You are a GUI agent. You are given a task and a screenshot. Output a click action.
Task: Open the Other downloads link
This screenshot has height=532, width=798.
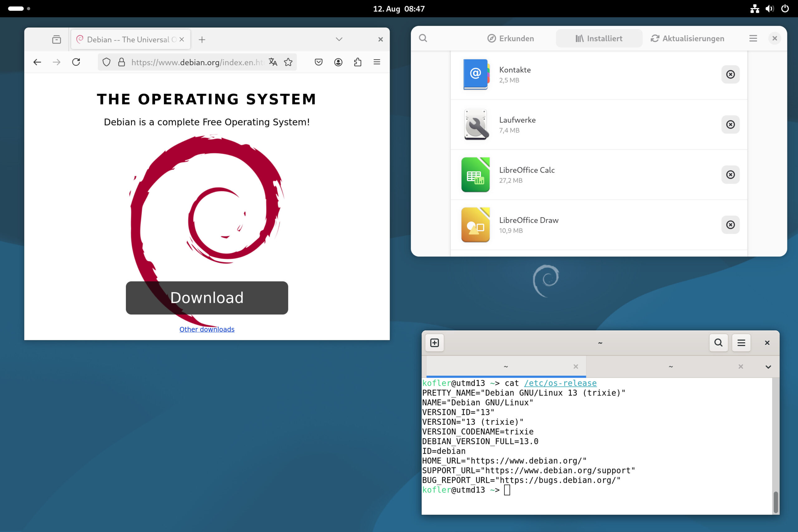pos(207,329)
